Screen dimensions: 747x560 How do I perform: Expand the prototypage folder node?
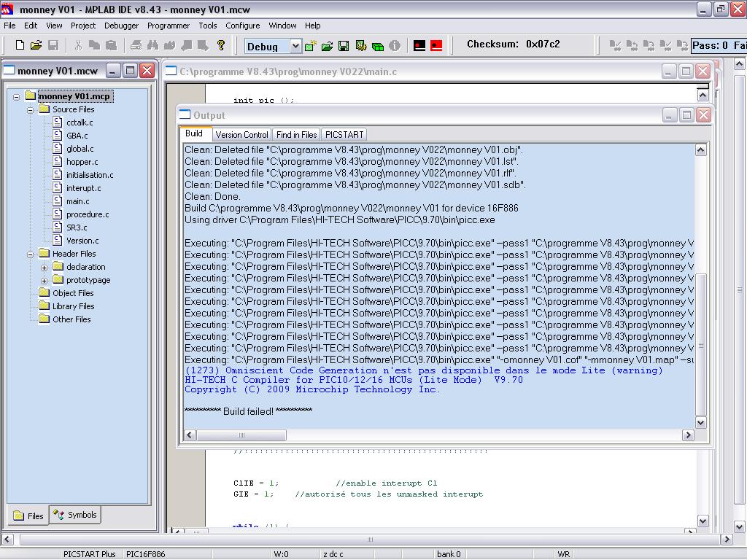44,280
